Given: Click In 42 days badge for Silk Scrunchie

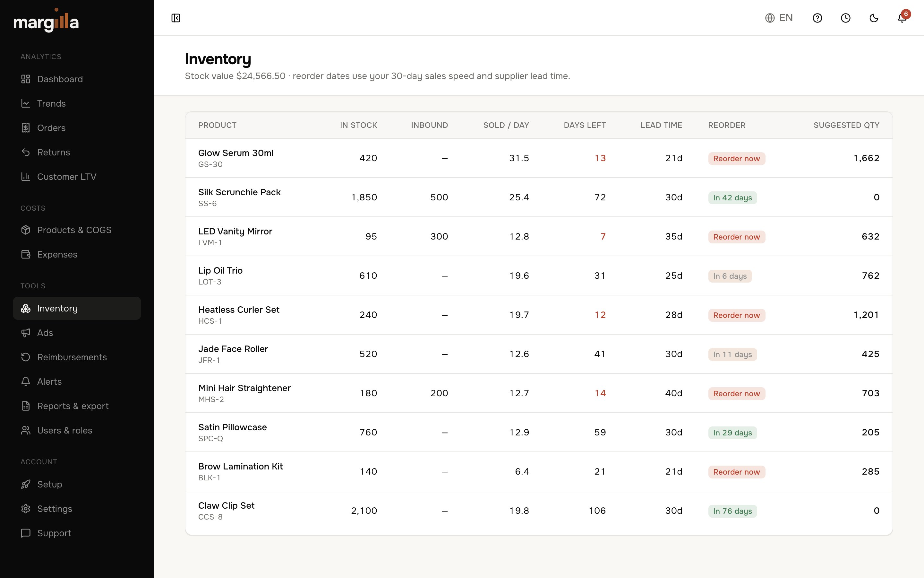Looking at the screenshot, I should 732,198.
